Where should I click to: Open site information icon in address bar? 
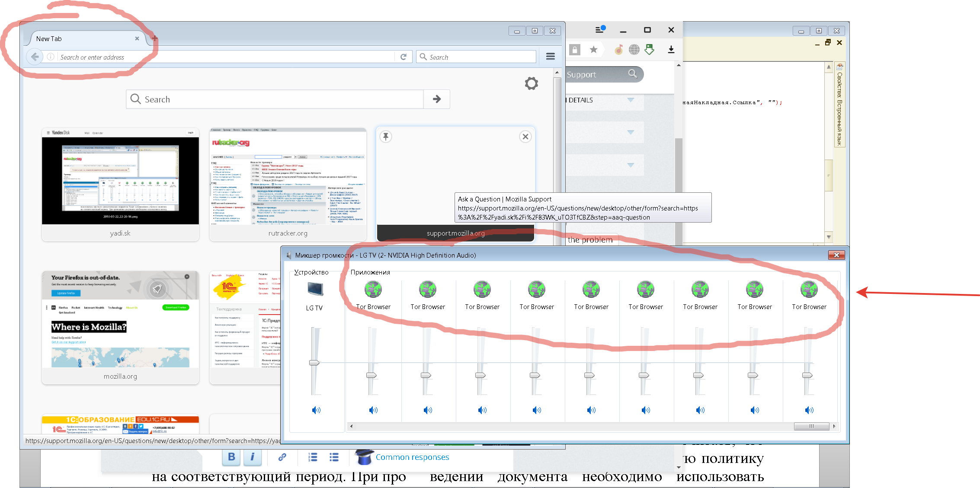pyautogui.click(x=51, y=57)
